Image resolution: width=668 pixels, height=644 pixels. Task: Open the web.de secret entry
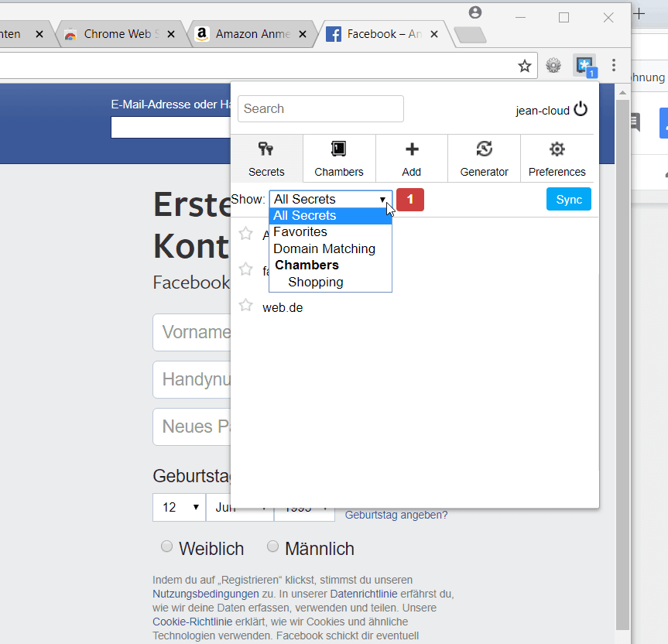(283, 307)
